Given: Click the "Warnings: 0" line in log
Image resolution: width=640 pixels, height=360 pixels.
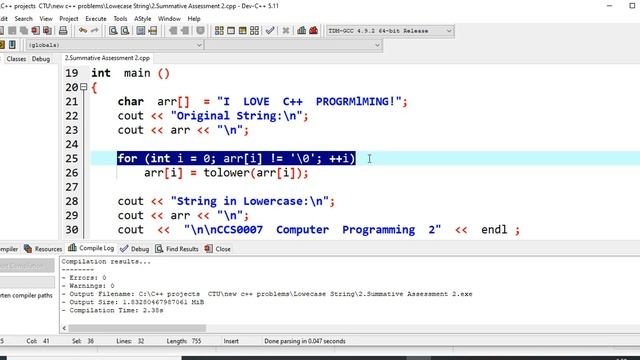Looking at the screenshot, I should tap(88, 286).
